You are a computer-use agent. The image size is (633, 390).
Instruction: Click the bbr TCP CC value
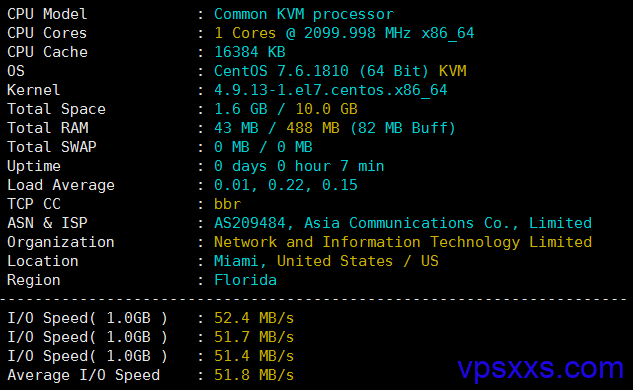(227, 204)
